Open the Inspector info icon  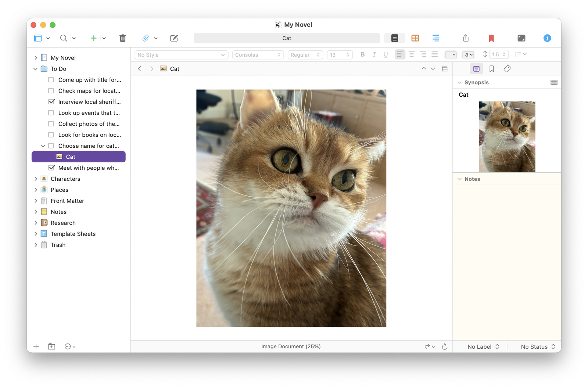click(547, 38)
